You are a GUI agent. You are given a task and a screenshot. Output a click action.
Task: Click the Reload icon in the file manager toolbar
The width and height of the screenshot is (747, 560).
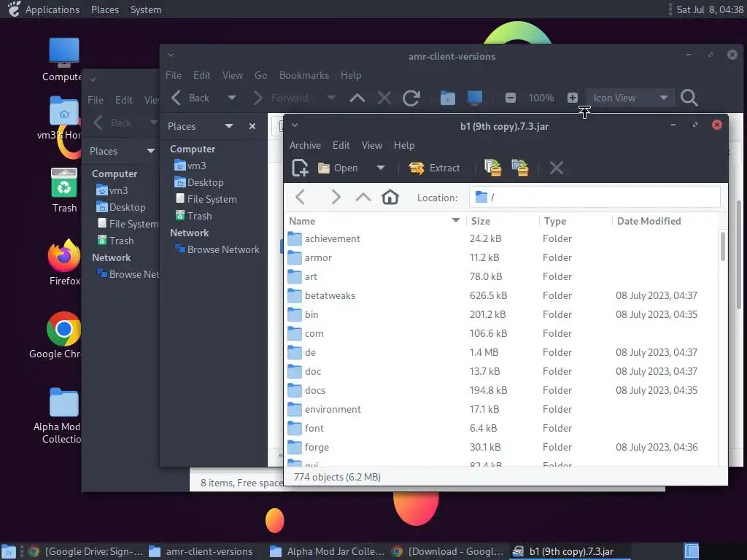pos(411,98)
